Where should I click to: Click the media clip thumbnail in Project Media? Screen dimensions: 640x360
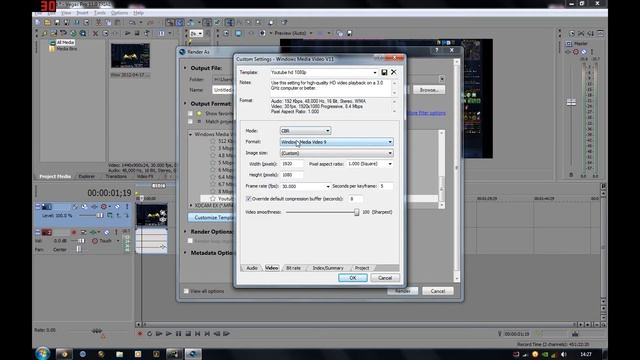tap(130, 56)
